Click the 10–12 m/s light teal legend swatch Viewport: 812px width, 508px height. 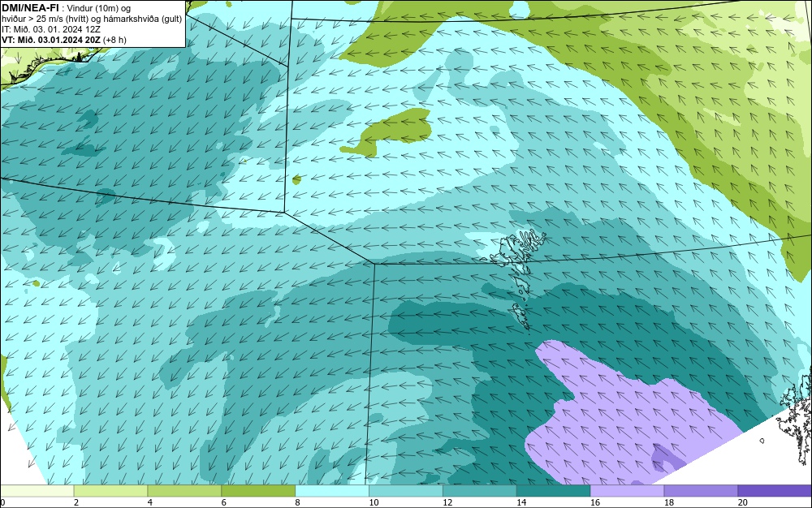[x=406, y=490]
